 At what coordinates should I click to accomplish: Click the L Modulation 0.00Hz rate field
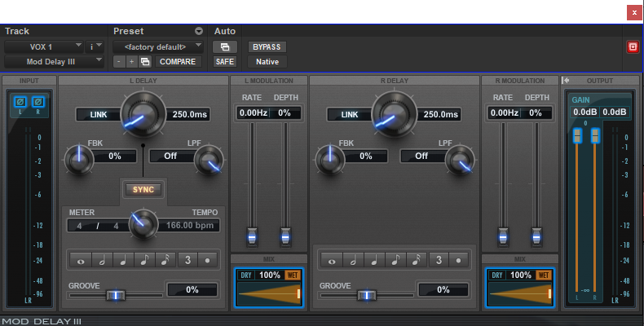click(x=254, y=113)
